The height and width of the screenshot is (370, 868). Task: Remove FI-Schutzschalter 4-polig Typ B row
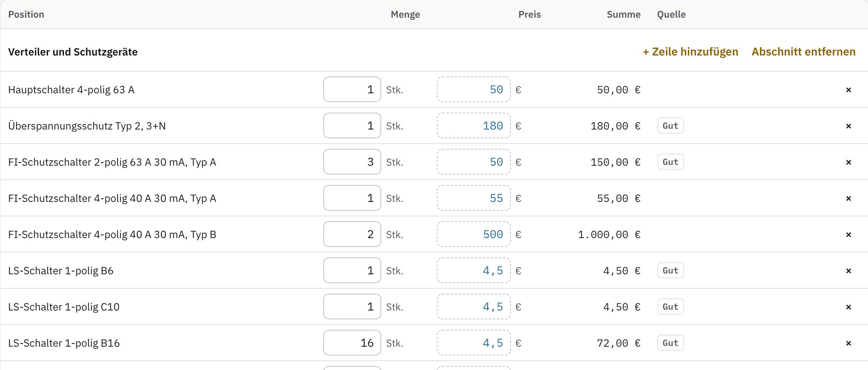(848, 234)
